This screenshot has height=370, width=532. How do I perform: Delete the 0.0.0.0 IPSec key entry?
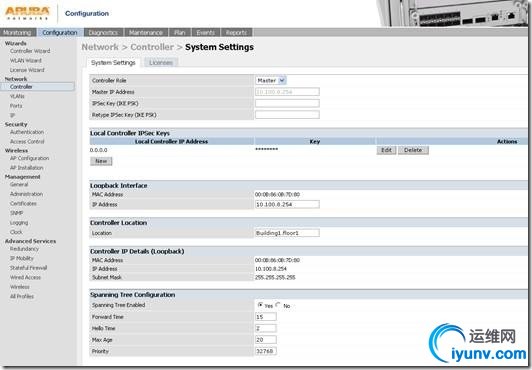(413, 150)
